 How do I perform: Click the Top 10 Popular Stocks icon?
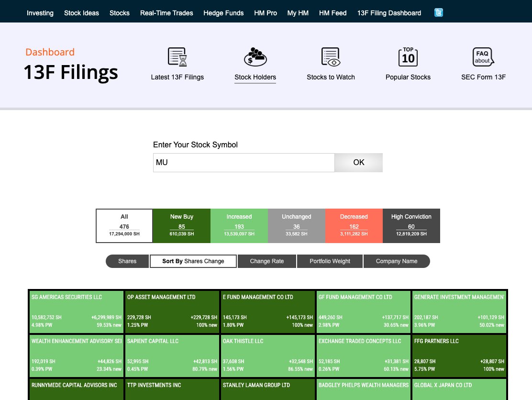pyautogui.click(x=408, y=56)
